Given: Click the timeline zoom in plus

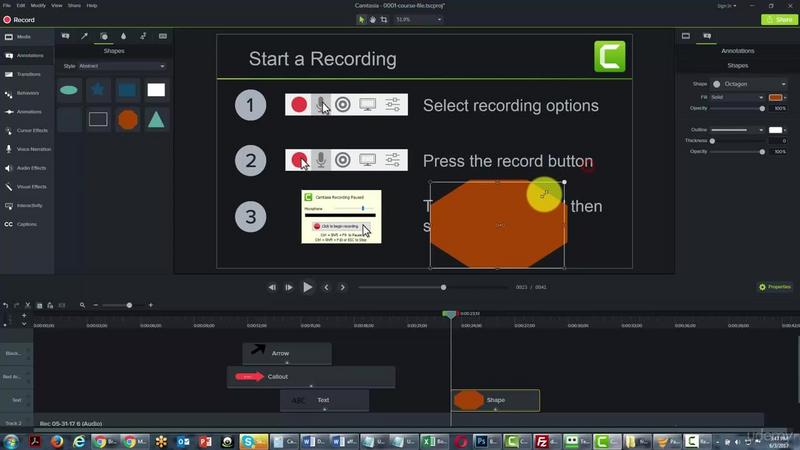Looking at the screenshot, I should click(x=151, y=305).
